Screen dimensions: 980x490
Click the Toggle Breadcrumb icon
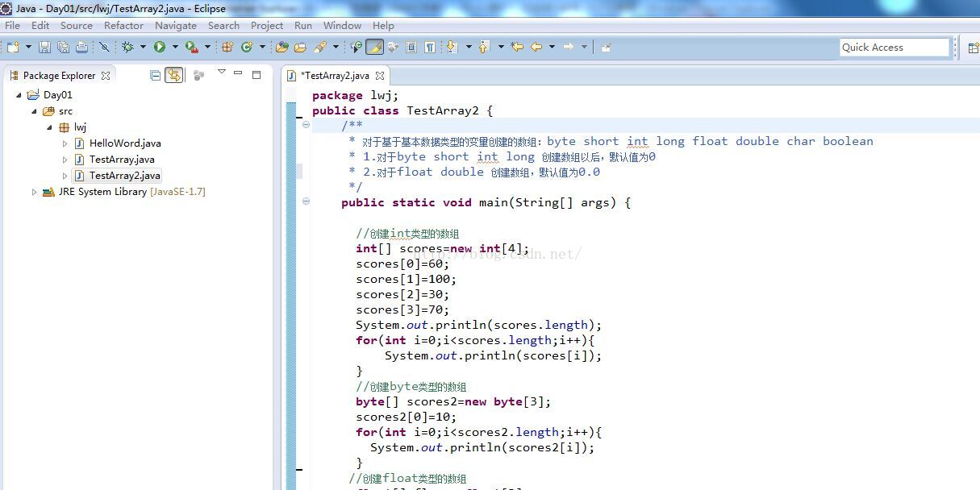[x=356, y=48]
